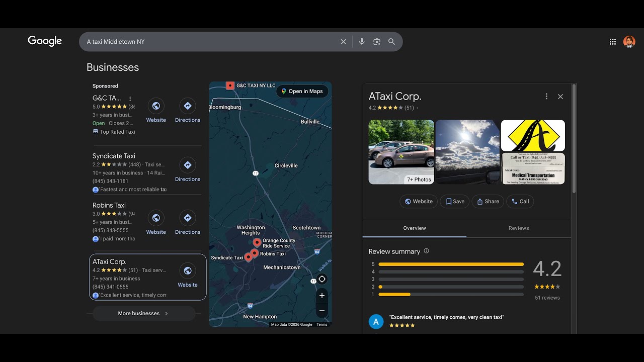The height and width of the screenshot is (362, 644).
Task: Open the G&C TA... sponsored listing
Action: point(107,98)
